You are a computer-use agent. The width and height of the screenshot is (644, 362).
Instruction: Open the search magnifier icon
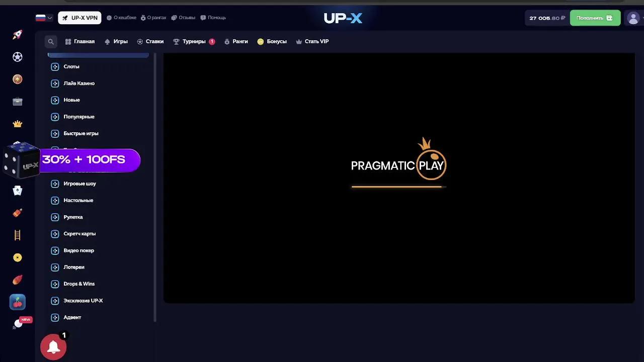(x=51, y=42)
